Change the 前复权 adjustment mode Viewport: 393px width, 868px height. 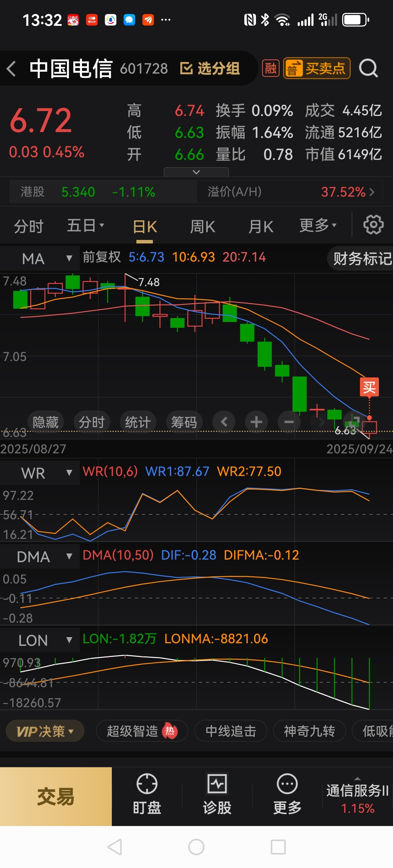tap(101, 257)
